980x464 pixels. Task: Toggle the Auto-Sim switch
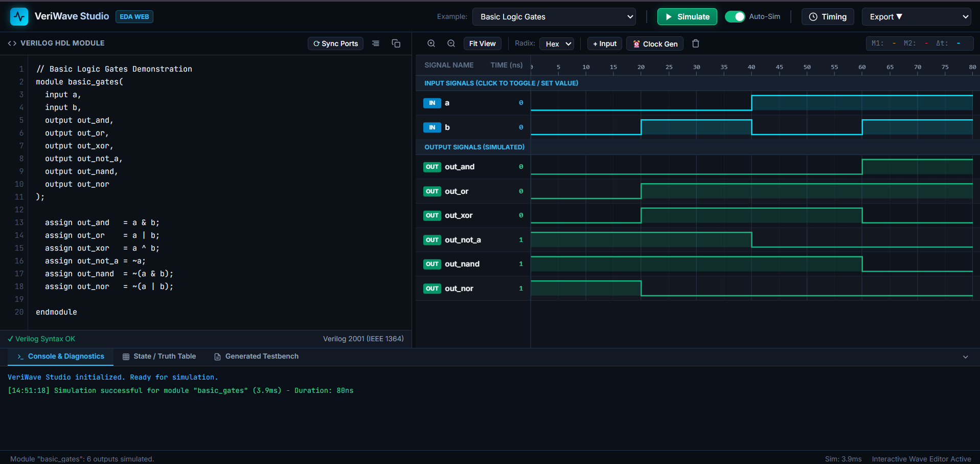tap(735, 17)
